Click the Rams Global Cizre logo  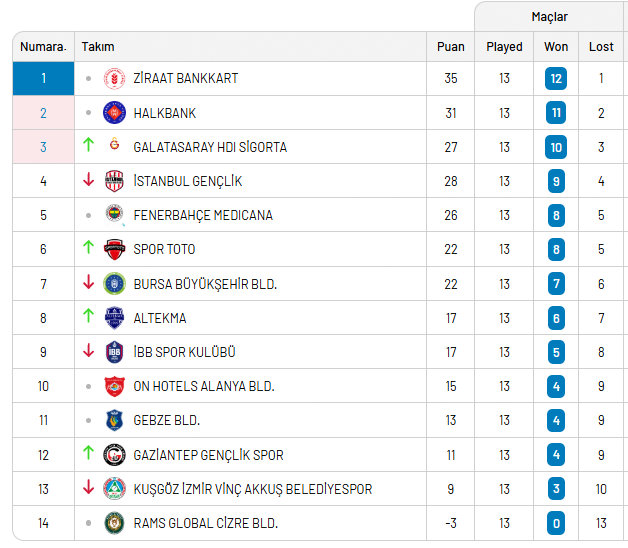pos(114,523)
